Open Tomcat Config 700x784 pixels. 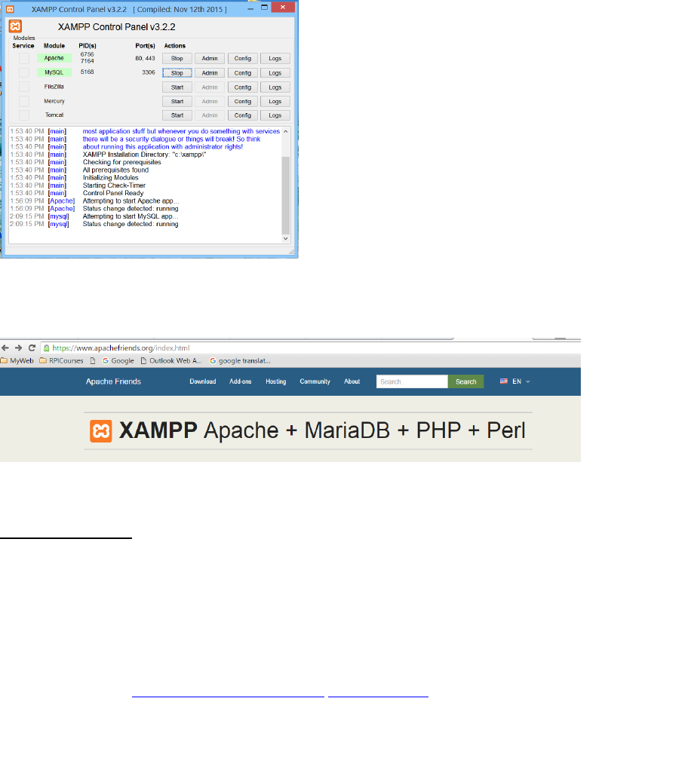(243, 115)
